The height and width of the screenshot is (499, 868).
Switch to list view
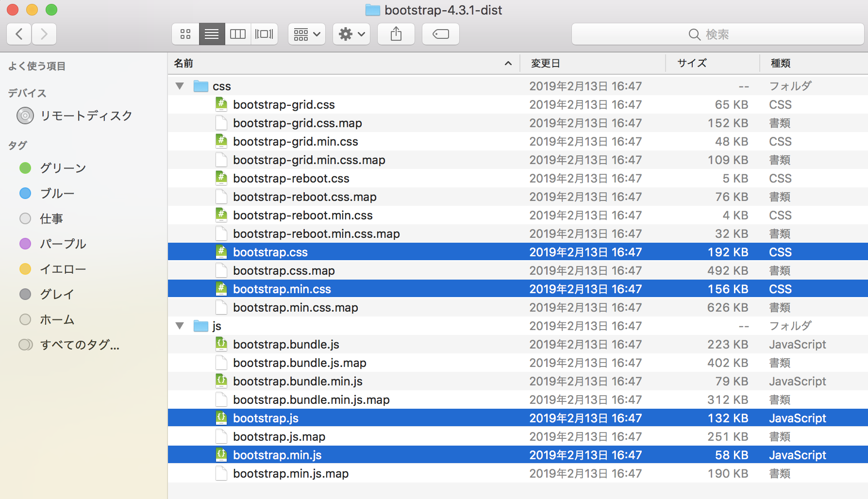pos(212,34)
